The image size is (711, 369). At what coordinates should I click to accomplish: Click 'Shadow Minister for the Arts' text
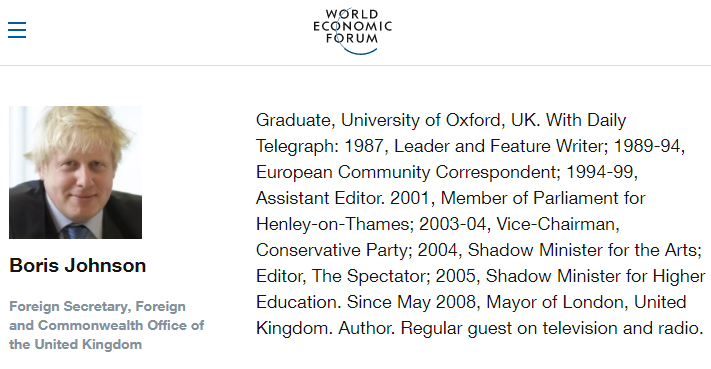pos(583,250)
